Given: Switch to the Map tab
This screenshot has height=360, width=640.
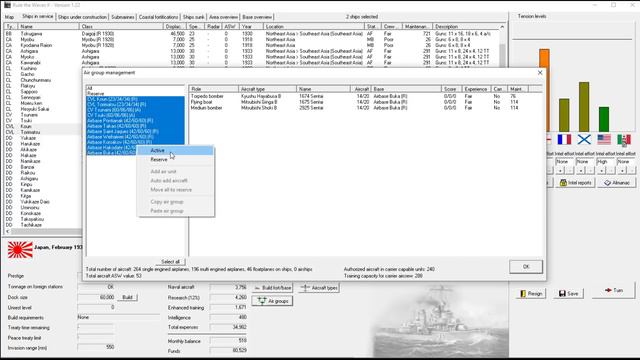Looking at the screenshot, I should [9, 17].
